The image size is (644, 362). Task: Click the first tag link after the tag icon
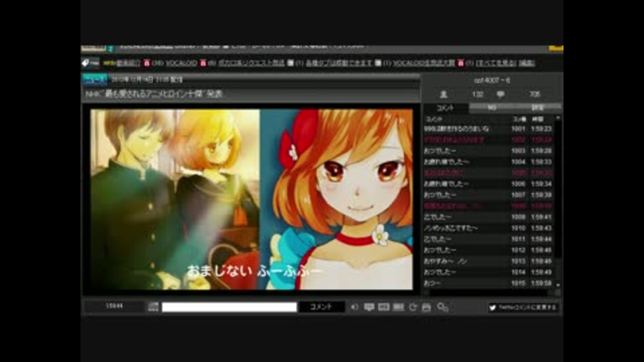[x=128, y=63]
